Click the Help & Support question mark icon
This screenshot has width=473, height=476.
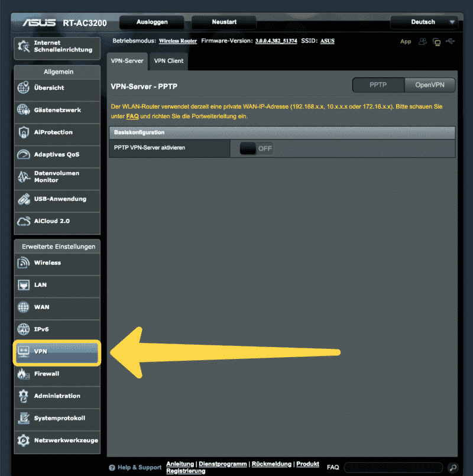click(112, 468)
